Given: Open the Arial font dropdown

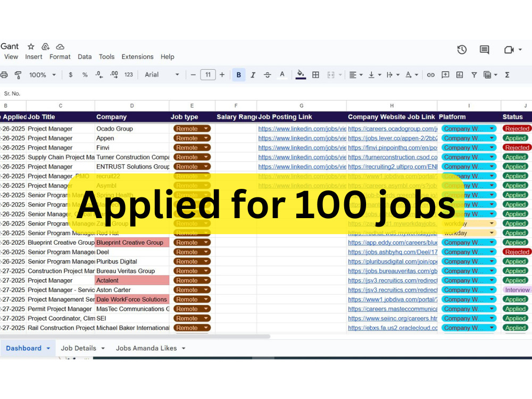Looking at the screenshot, I should pos(162,75).
